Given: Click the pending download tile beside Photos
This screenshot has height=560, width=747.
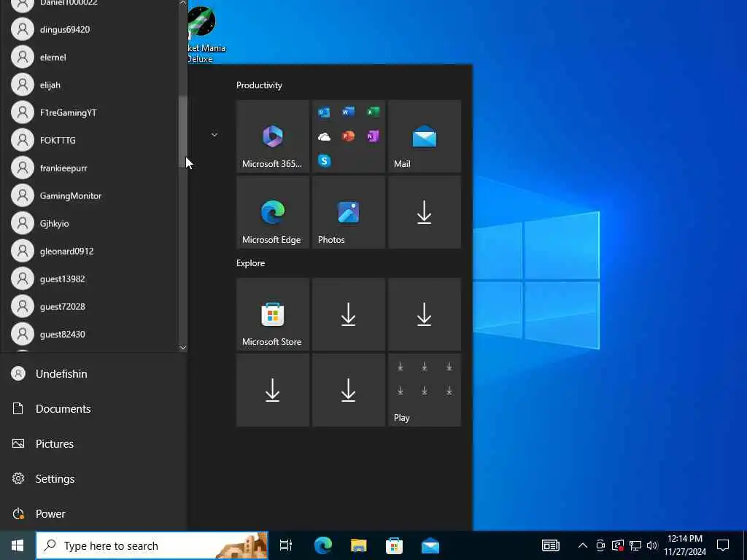Looking at the screenshot, I should (425, 212).
